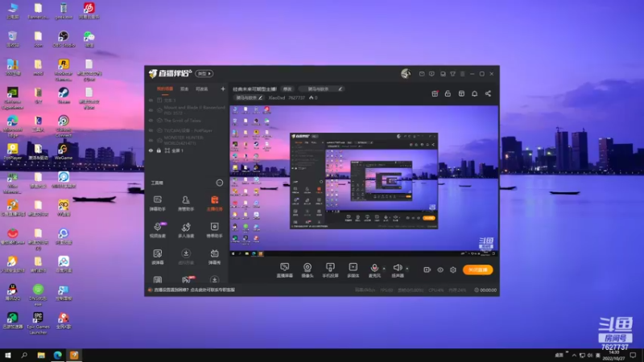Add a new scene with plus button
The image size is (644, 362).
click(223, 88)
